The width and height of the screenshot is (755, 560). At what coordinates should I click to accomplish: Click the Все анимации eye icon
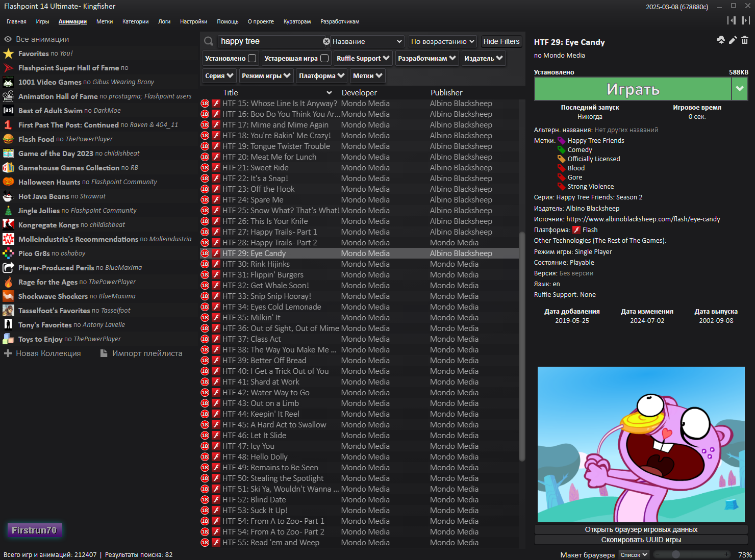[8, 39]
